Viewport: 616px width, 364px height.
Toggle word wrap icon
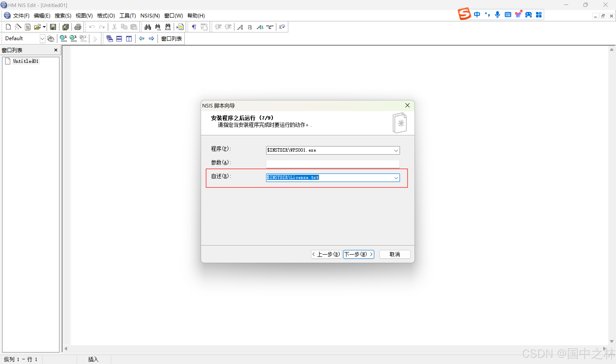[282, 27]
